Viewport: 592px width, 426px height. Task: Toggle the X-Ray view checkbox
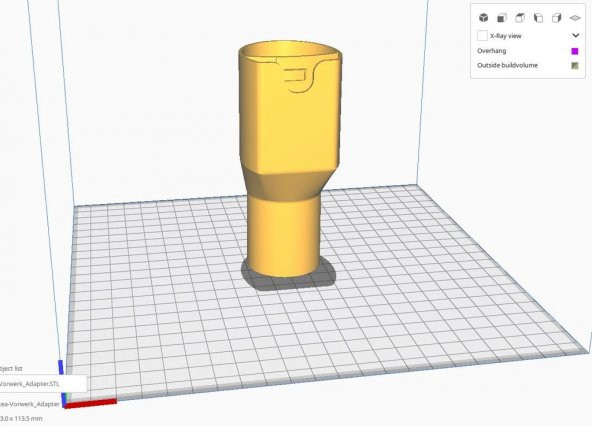pyautogui.click(x=482, y=36)
